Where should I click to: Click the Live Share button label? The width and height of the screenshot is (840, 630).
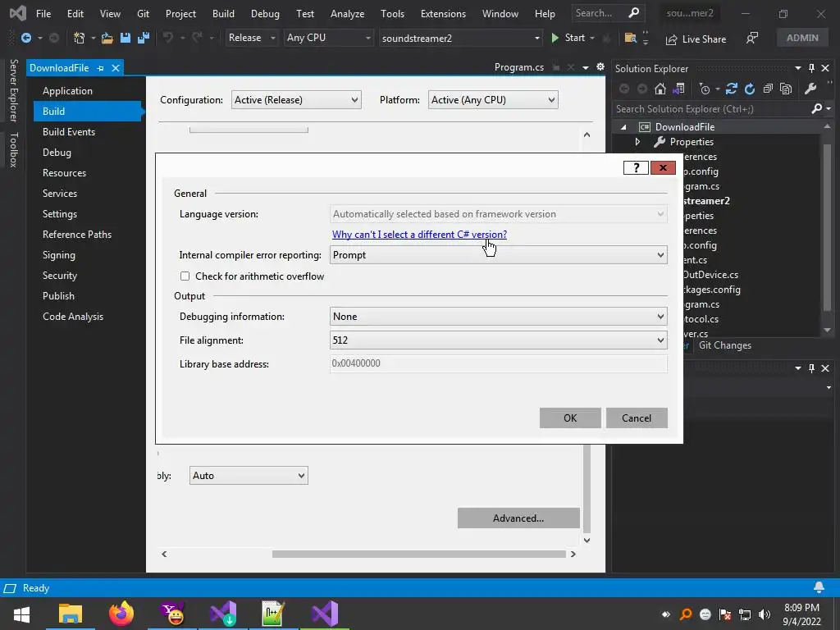tap(704, 39)
